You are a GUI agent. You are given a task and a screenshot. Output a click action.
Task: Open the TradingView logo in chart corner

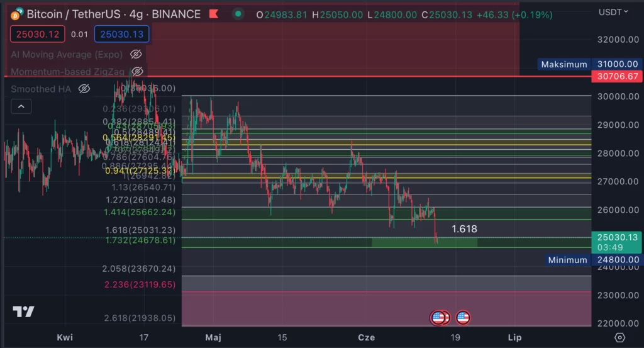pyautogui.click(x=24, y=312)
